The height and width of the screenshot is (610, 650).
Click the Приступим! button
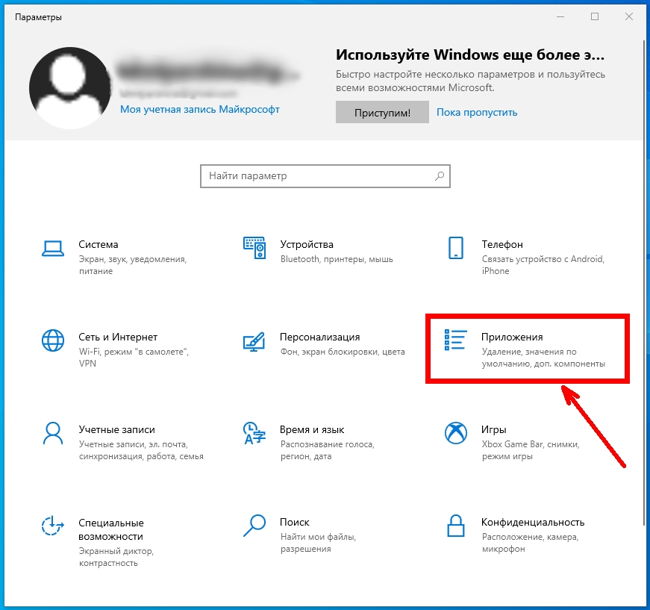click(x=382, y=112)
